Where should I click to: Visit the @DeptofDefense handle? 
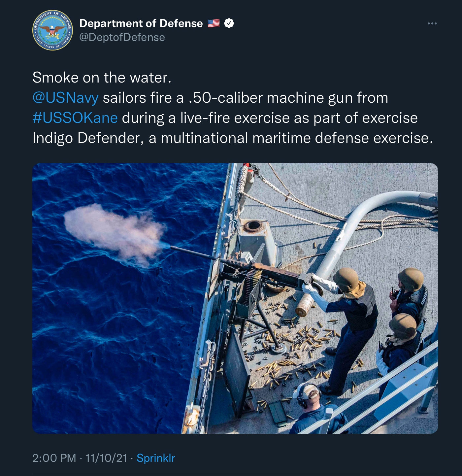122,37
